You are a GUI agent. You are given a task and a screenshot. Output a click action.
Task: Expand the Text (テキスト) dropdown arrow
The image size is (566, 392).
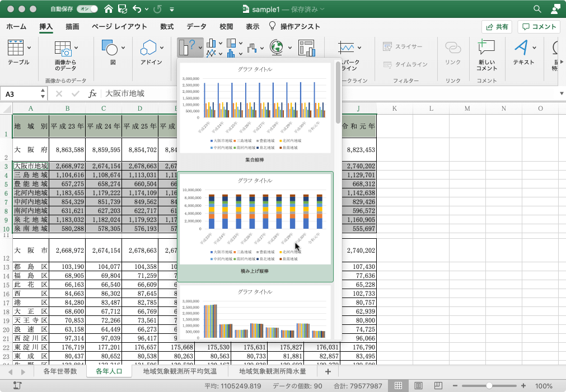(535, 48)
